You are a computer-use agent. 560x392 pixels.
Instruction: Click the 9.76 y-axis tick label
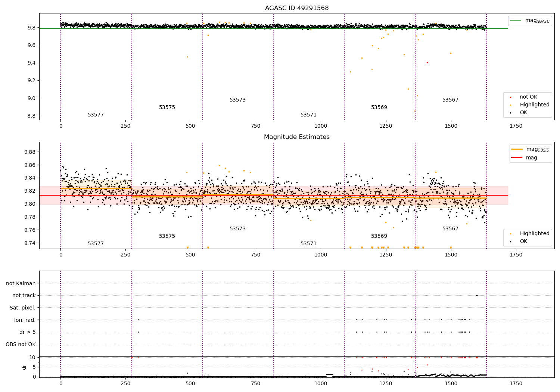pyautogui.click(x=30, y=230)
